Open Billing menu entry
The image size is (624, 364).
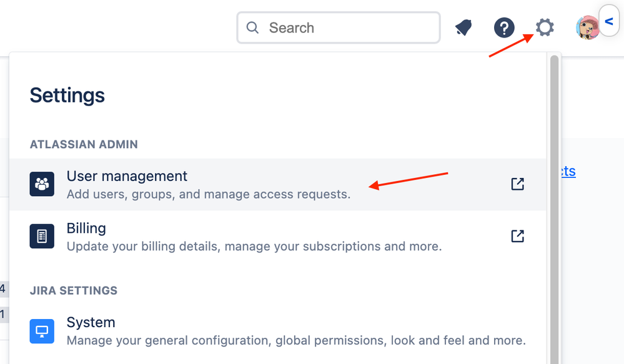tap(278, 237)
